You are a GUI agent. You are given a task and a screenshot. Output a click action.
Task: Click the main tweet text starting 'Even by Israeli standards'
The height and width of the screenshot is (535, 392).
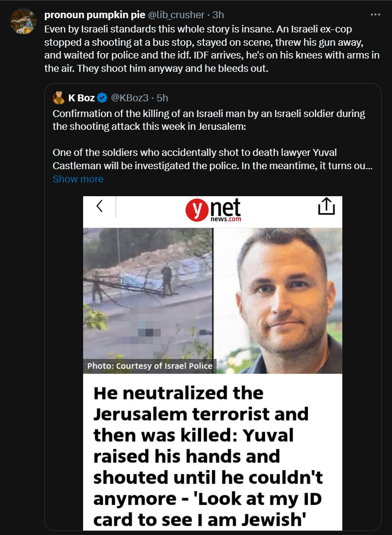[x=211, y=49]
